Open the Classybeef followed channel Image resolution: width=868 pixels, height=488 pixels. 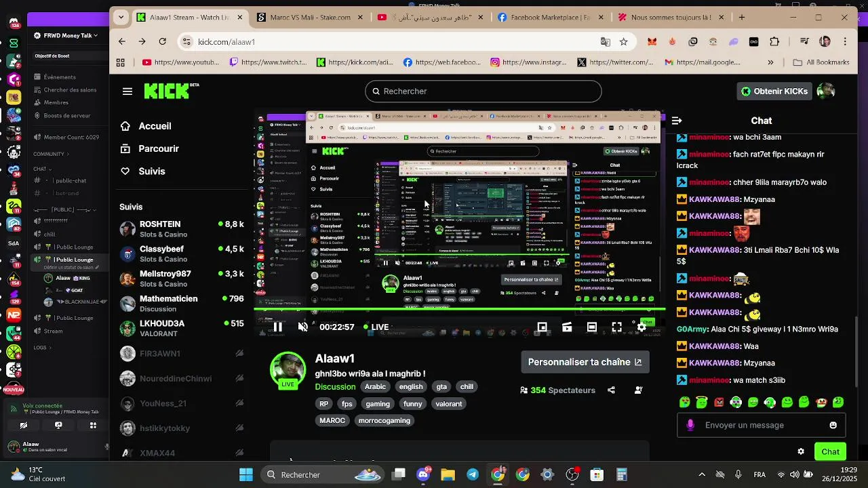(182, 254)
